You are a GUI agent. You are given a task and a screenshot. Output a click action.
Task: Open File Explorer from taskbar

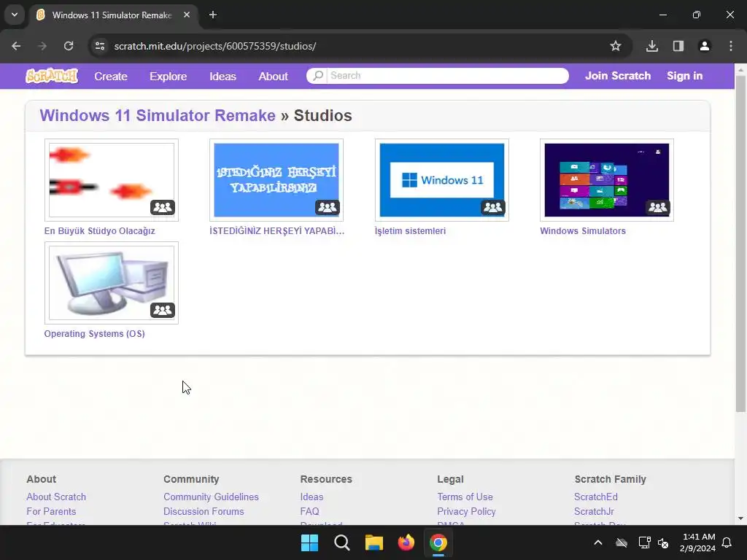[x=374, y=542]
